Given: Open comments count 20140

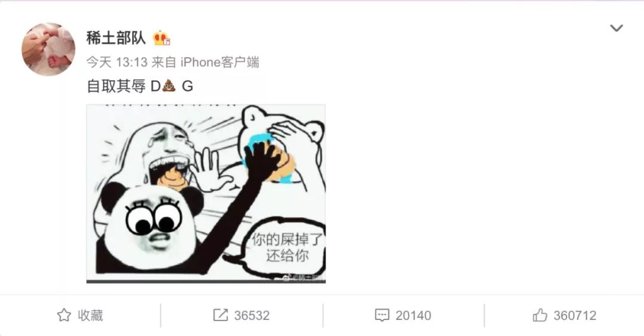Looking at the screenshot, I should click(413, 316).
